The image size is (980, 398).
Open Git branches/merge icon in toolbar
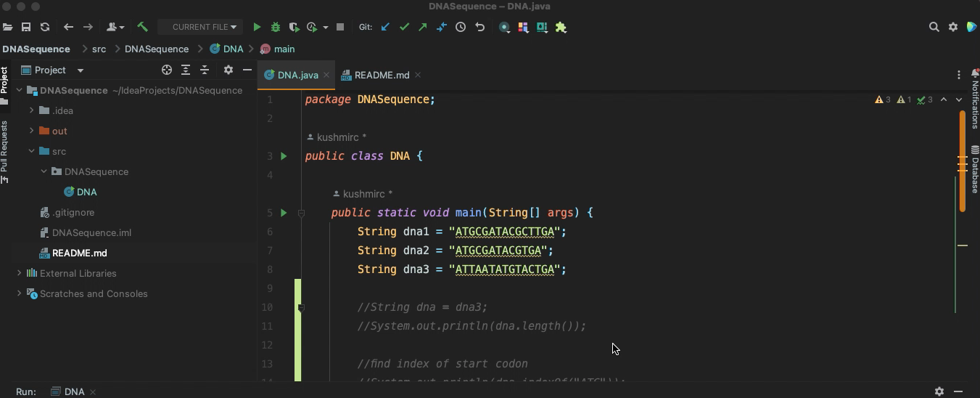(442, 27)
